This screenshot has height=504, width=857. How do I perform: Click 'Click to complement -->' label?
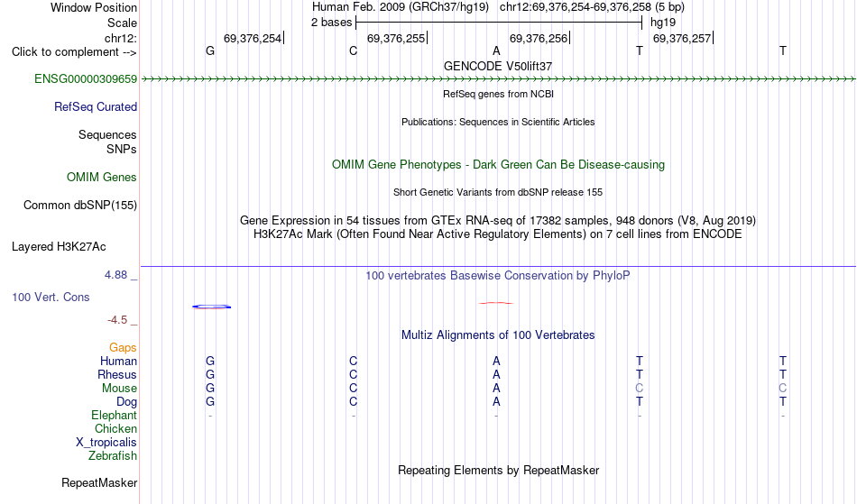pyautogui.click(x=74, y=52)
